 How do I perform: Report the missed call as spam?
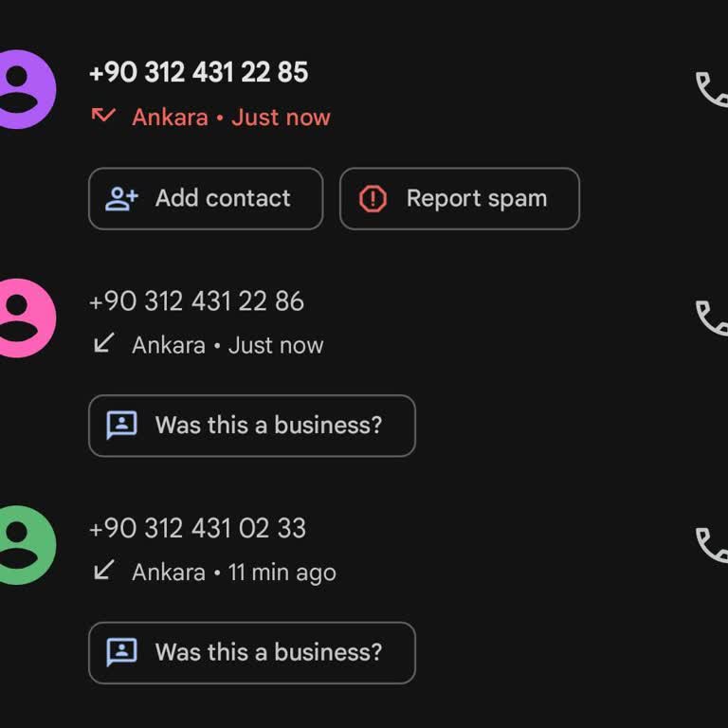pyautogui.click(x=459, y=198)
